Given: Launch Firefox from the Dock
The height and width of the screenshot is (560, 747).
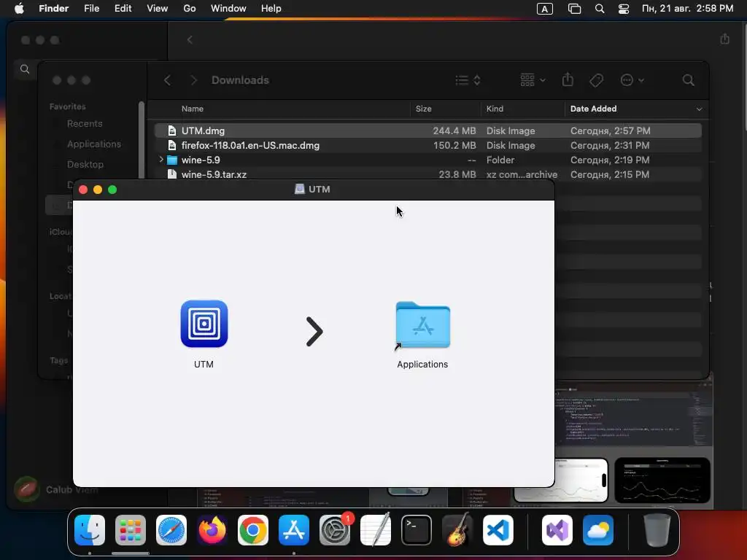Looking at the screenshot, I should [x=212, y=530].
